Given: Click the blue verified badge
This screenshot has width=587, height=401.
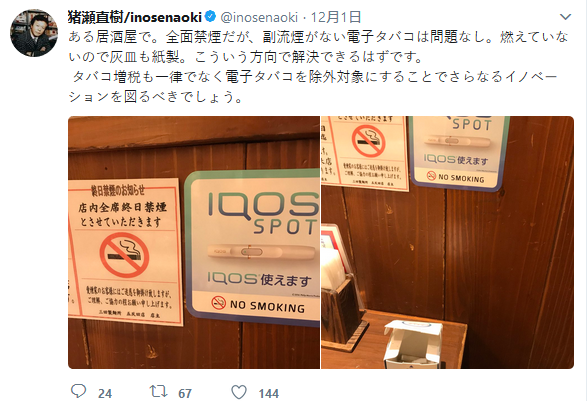Looking at the screenshot, I should pyautogui.click(x=211, y=16).
